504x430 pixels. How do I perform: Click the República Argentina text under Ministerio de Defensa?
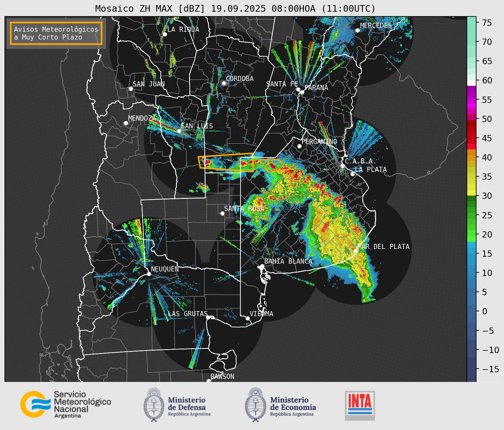[189, 414]
